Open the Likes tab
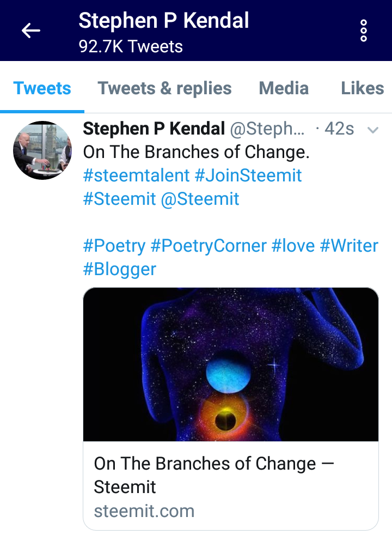Screen dimensions: 392x535 pos(362,88)
